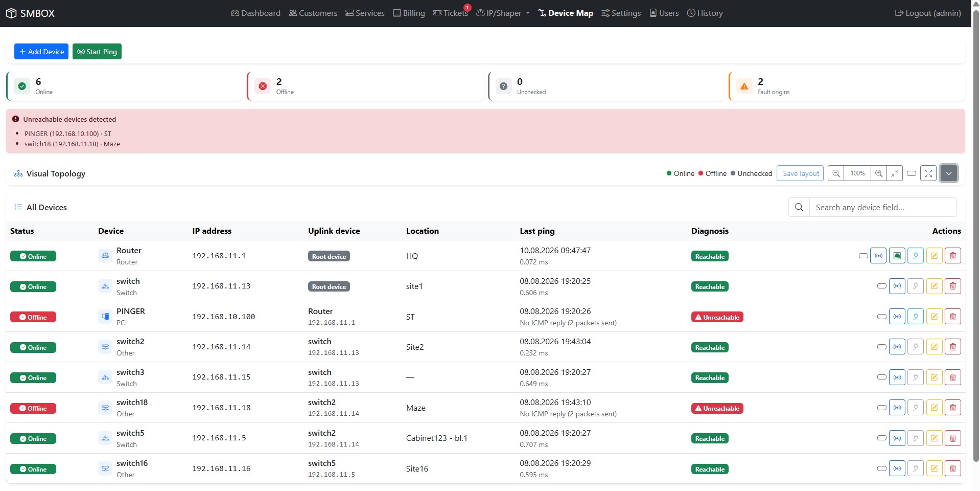980x491 pixels.
Task: Start Ping on all devices
Action: point(97,52)
